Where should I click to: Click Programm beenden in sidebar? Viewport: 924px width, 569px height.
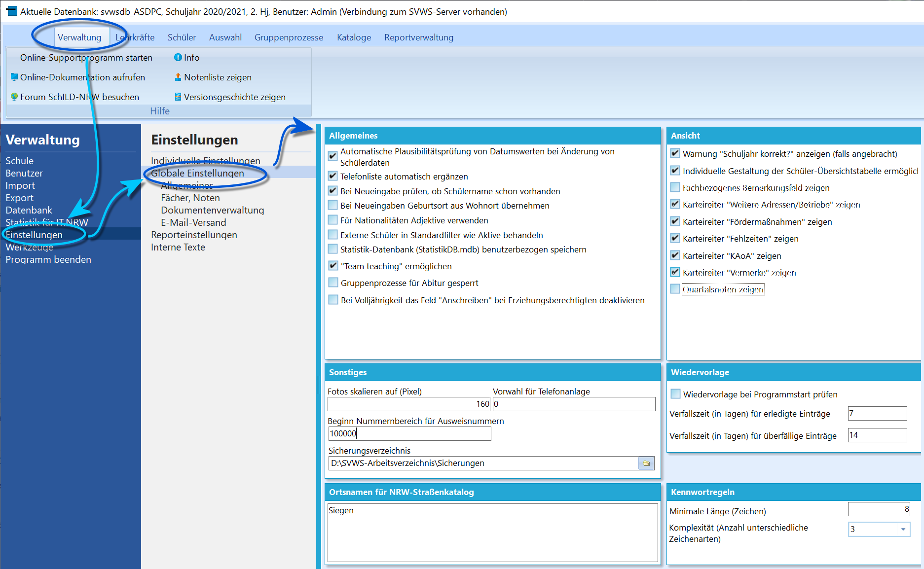pyautogui.click(x=48, y=259)
